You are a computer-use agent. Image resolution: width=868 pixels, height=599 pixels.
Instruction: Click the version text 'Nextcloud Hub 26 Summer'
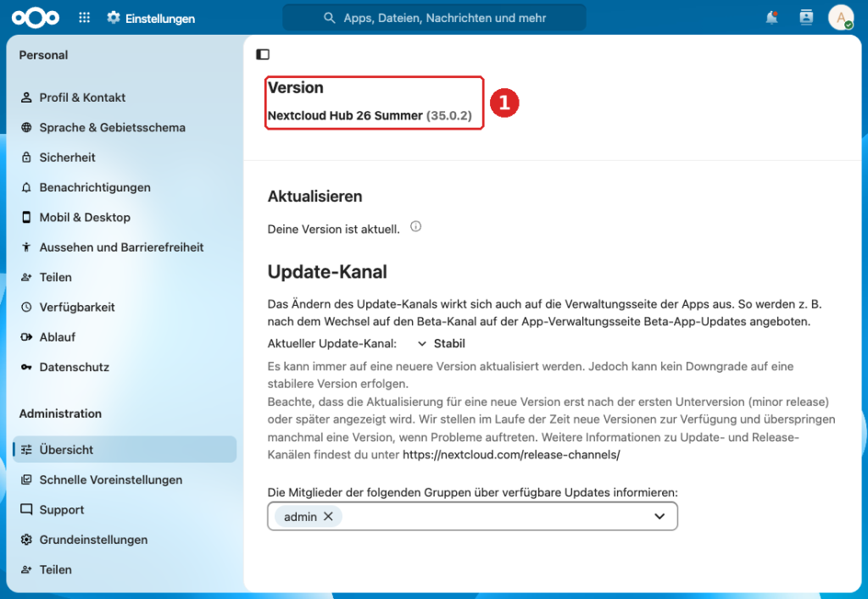point(345,115)
